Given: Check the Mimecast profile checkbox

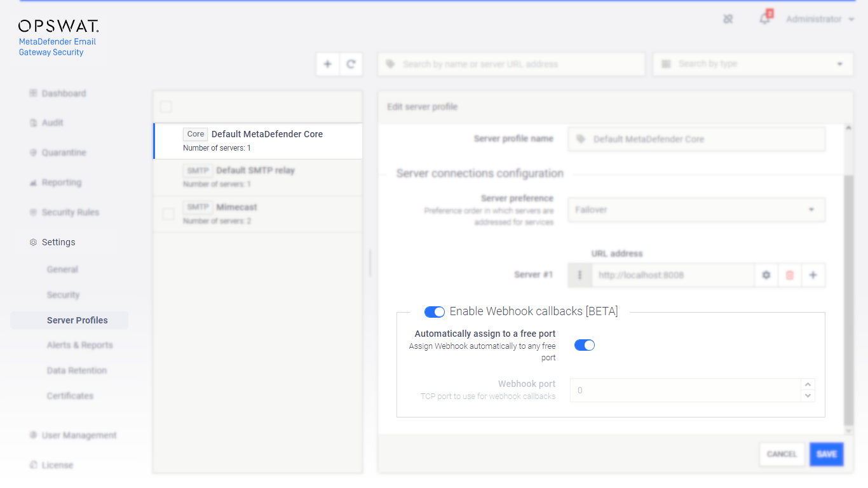Looking at the screenshot, I should pyautogui.click(x=168, y=214).
